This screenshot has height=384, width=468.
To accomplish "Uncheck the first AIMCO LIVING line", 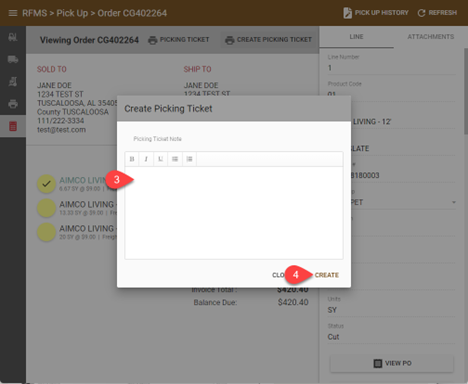I will [46, 184].
